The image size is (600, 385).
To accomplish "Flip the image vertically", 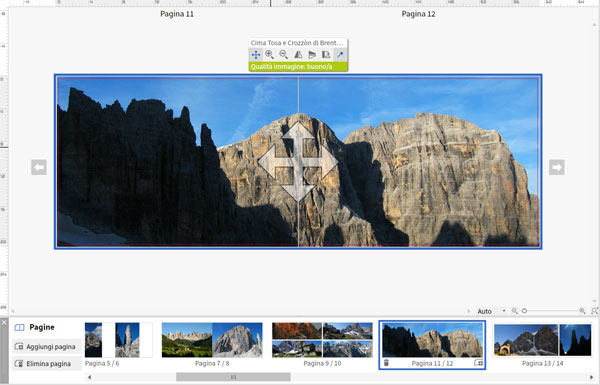I will (312, 55).
